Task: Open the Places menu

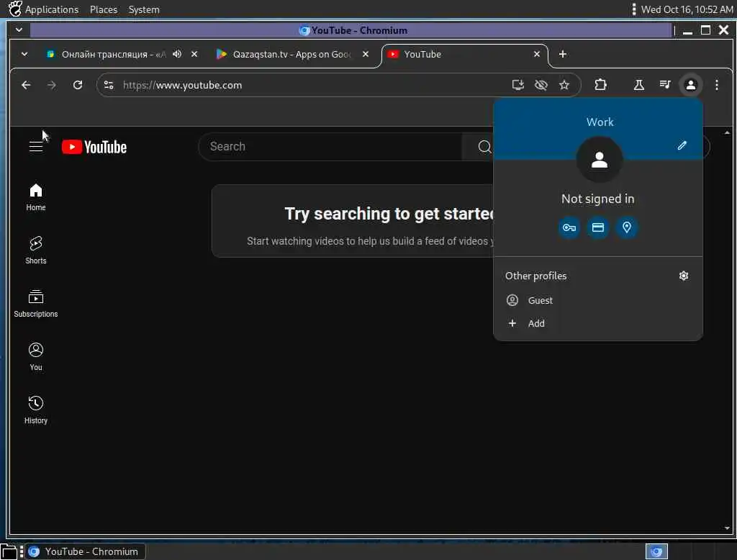Action: point(104,9)
